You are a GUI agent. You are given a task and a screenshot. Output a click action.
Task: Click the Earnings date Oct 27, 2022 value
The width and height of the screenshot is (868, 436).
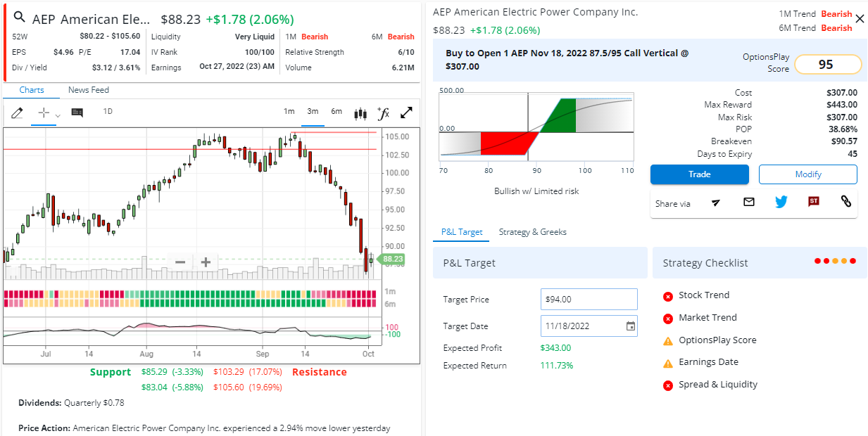click(x=237, y=68)
